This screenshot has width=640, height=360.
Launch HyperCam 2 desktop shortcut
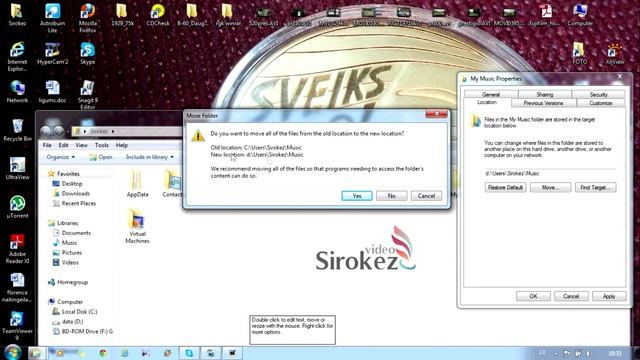(52, 53)
